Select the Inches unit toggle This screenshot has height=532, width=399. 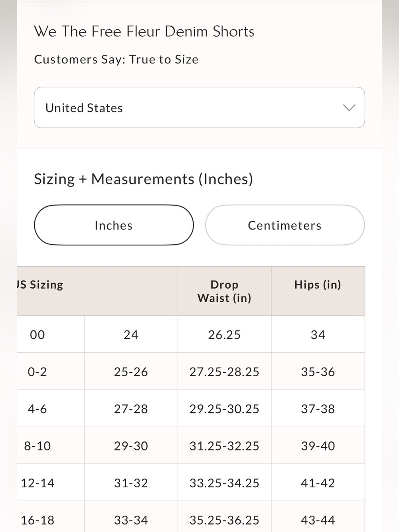tap(114, 225)
